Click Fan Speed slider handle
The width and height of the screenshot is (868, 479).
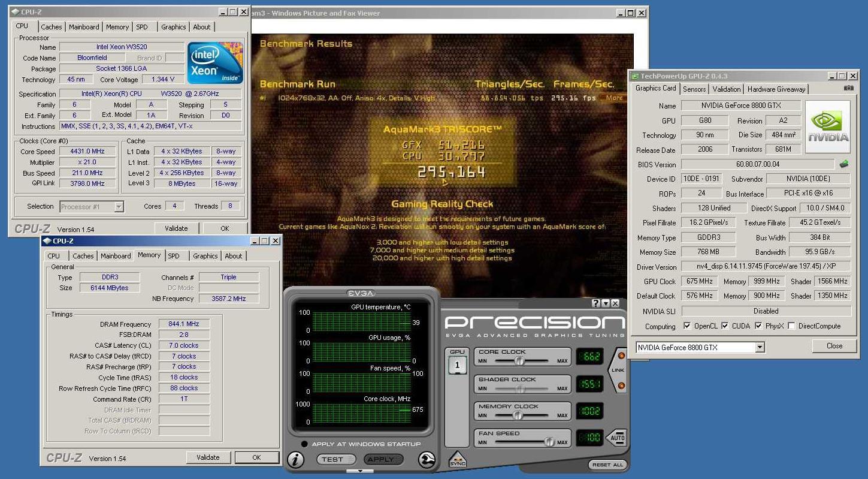[549, 442]
